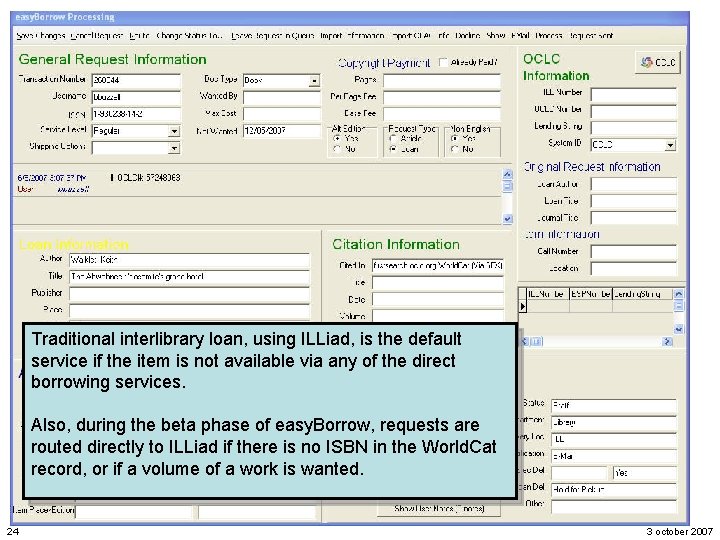Open the Shipping Options dropdown
Screen dimensions: 720x540
[x=174, y=148]
